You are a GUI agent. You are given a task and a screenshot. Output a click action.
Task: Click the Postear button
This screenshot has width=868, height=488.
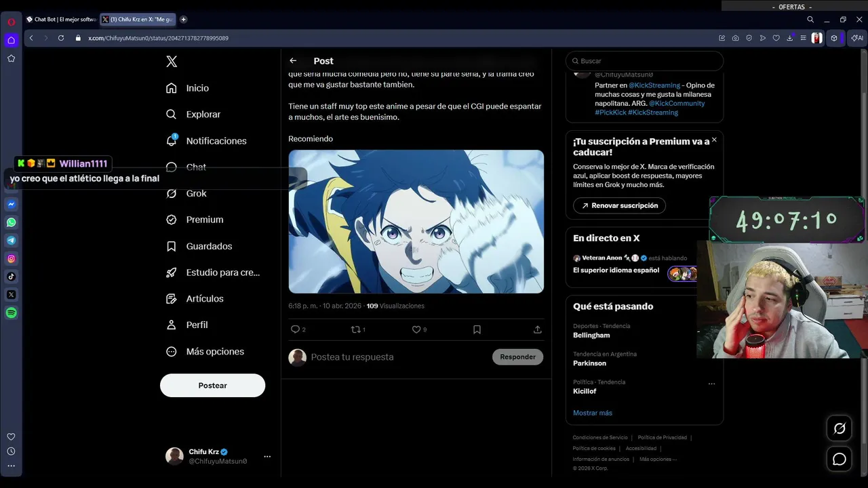tap(212, 385)
